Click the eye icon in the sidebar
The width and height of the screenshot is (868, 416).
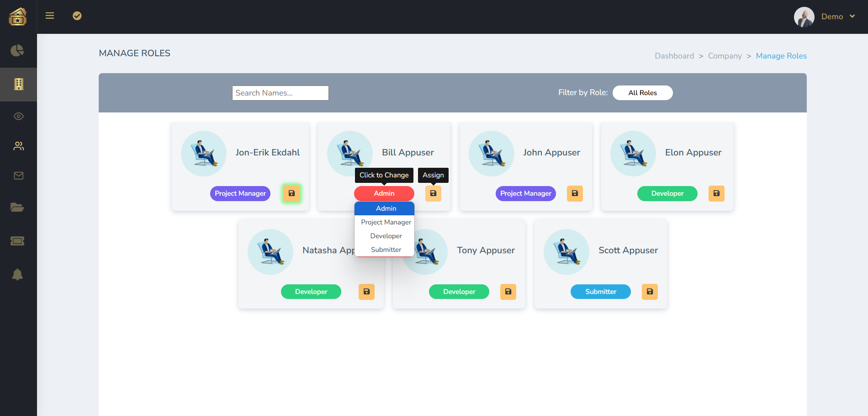point(19,116)
